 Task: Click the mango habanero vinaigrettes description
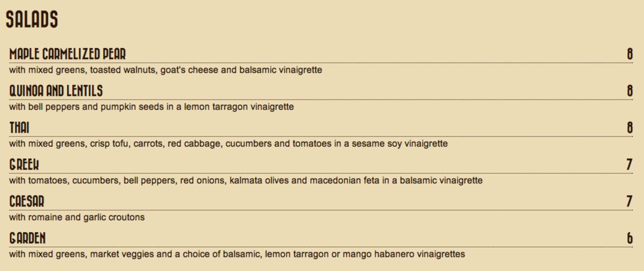[x=237, y=254]
